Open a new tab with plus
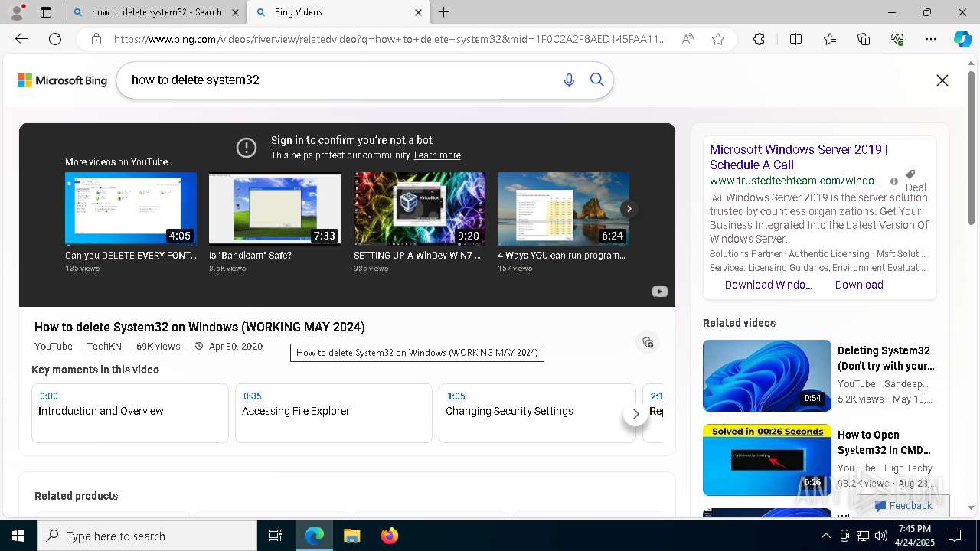Viewport: 980px width, 551px height. tap(444, 12)
